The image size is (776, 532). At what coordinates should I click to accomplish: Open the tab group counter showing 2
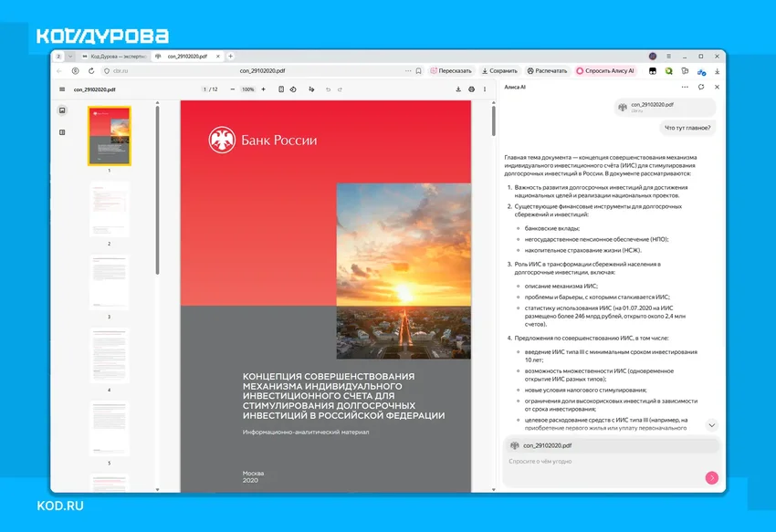[58, 57]
